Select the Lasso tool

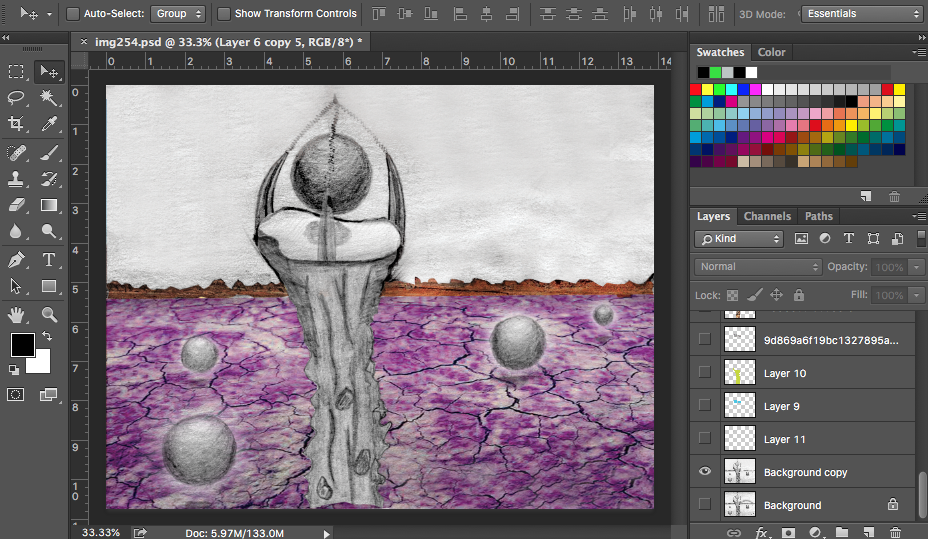click(17, 98)
